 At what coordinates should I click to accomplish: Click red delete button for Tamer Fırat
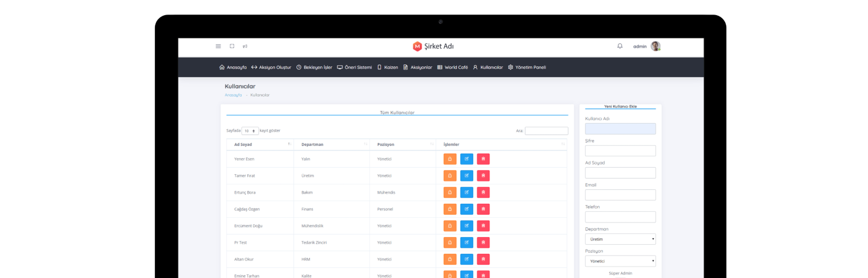pyautogui.click(x=483, y=175)
